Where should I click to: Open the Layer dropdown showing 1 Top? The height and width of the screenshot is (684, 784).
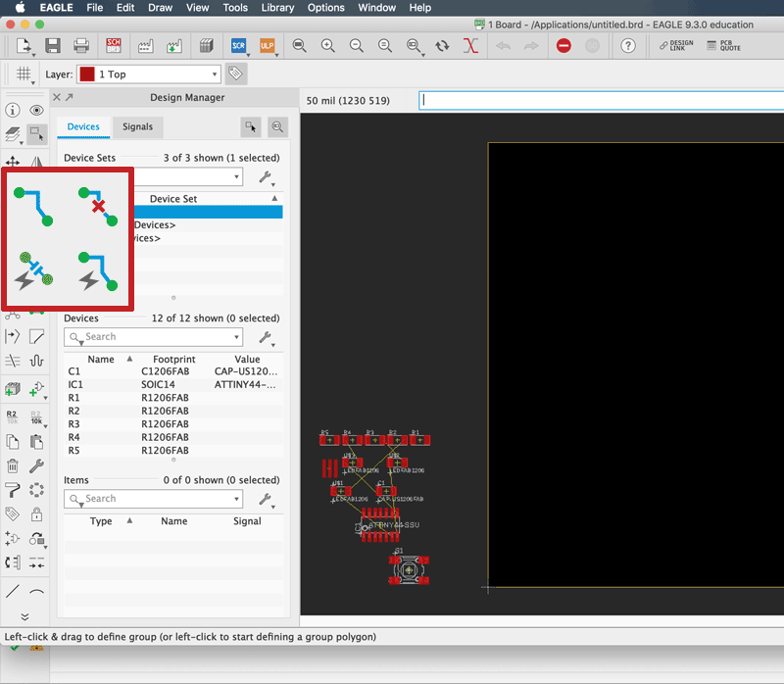coord(149,74)
